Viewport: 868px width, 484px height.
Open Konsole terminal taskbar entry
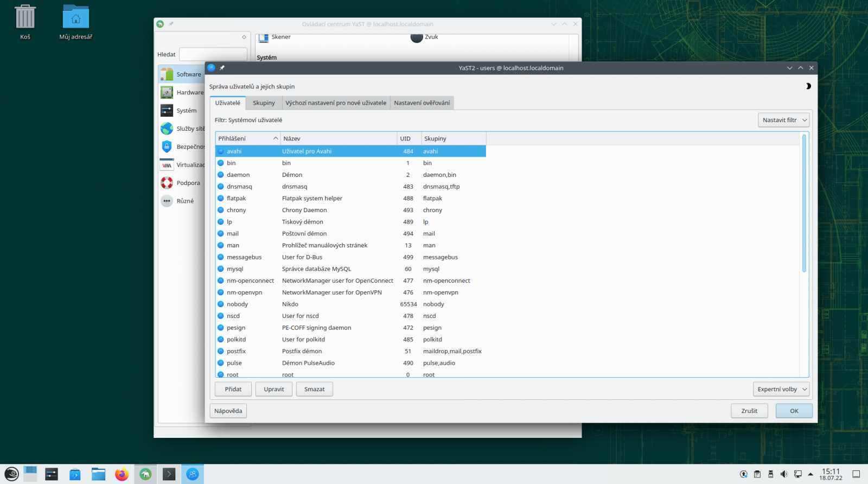[169, 474]
